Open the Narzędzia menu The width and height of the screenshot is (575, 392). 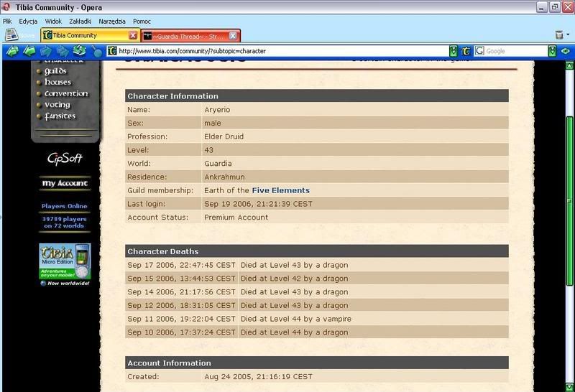click(112, 22)
